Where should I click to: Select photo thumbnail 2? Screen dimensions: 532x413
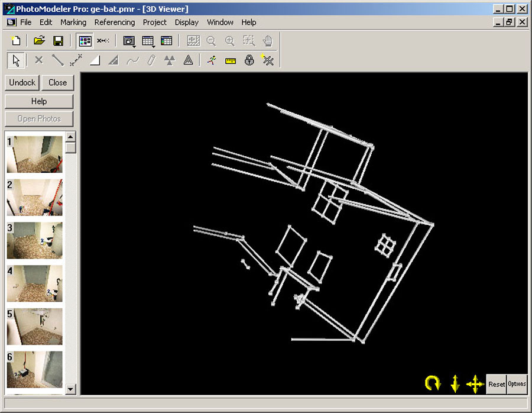35,198
